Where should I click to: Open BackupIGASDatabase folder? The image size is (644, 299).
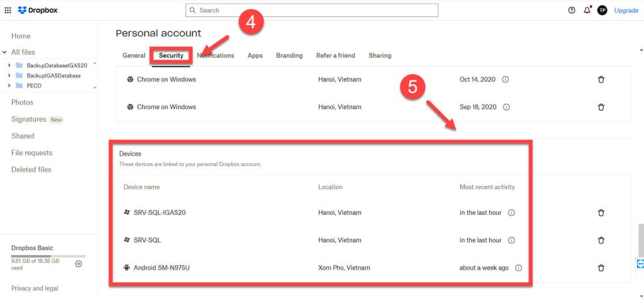click(x=53, y=75)
